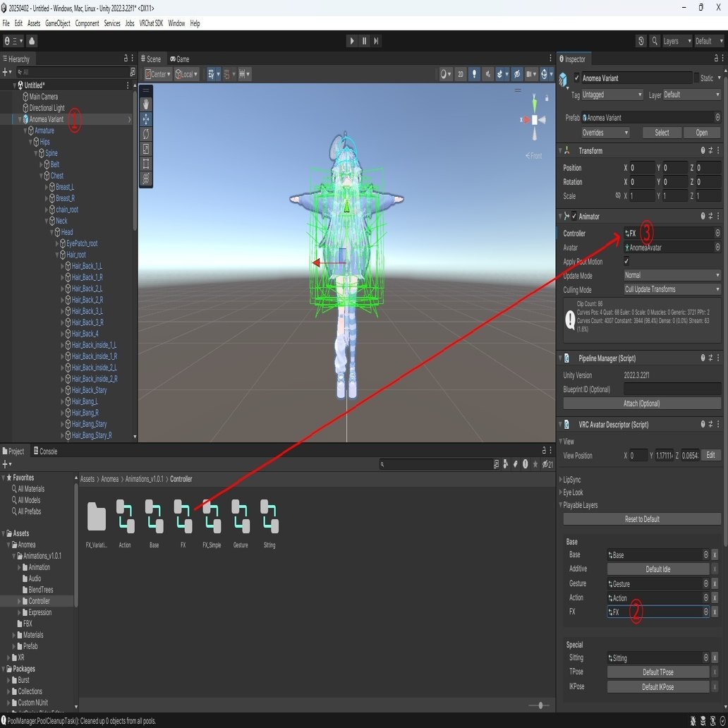
Task: Toggle favorites star filter in Project
Action: point(535,464)
